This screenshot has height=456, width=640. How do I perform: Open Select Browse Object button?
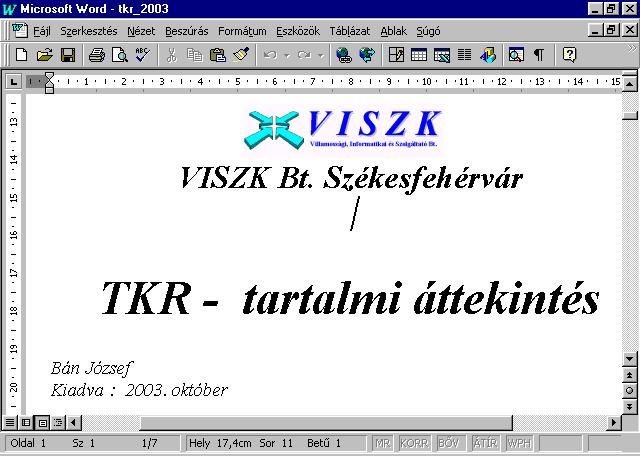click(x=629, y=391)
